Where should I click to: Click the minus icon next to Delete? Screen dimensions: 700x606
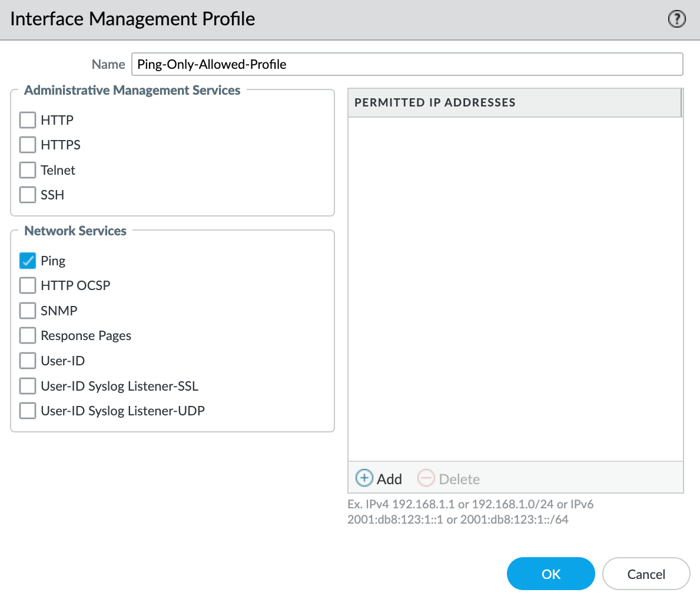point(426,478)
